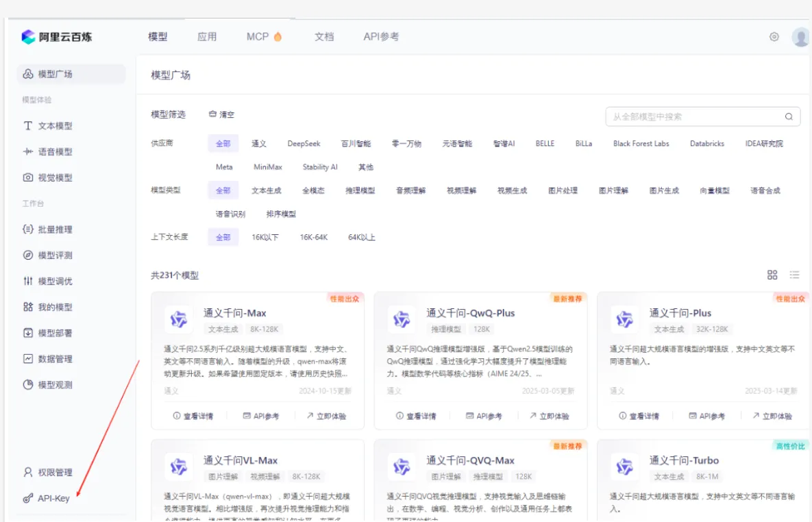This screenshot has width=812, height=522.
Task: Click the 数据管理 chart icon
Action: [28, 359]
